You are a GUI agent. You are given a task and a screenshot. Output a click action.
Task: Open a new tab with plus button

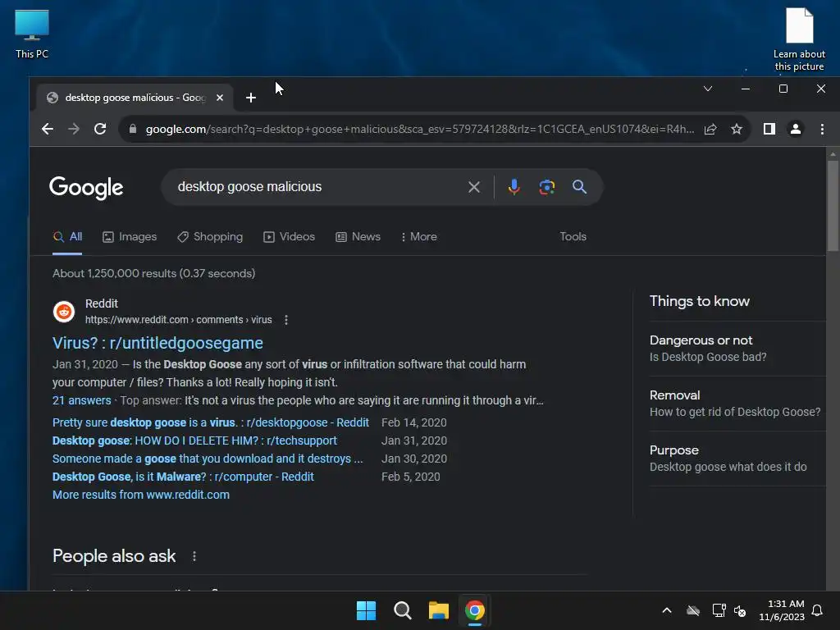coord(251,98)
